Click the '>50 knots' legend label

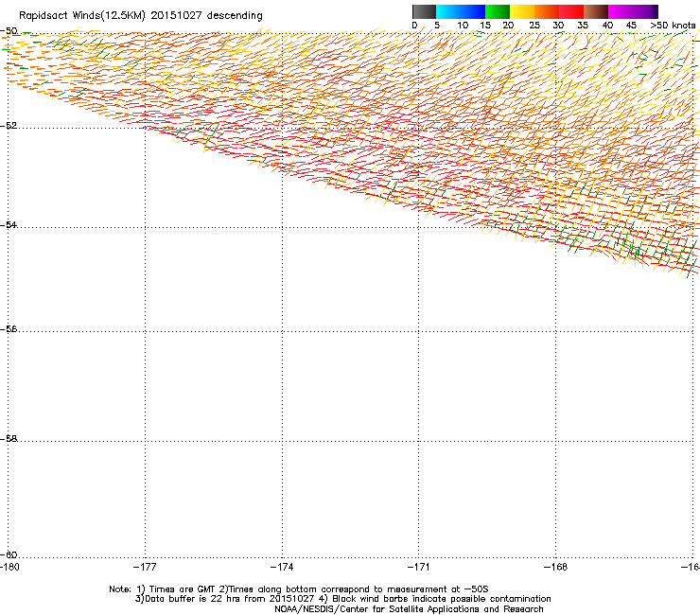tap(673, 26)
